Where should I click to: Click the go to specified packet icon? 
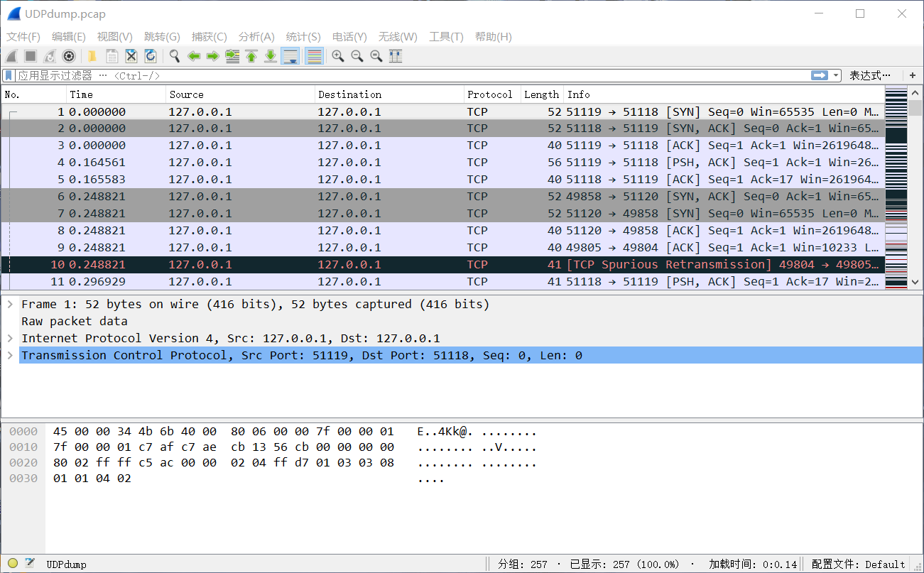pyautogui.click(x=232, y=56)
